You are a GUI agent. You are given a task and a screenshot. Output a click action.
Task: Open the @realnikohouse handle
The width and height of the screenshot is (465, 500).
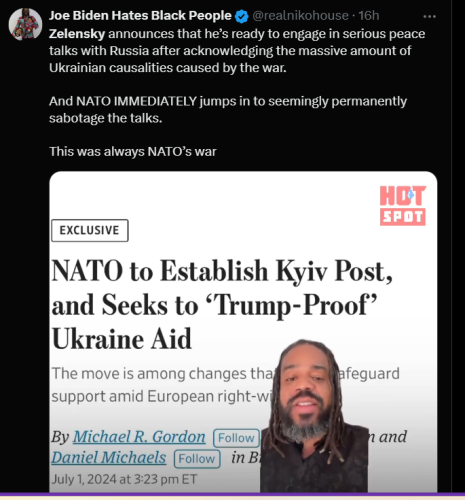click(x=300, y=16)
